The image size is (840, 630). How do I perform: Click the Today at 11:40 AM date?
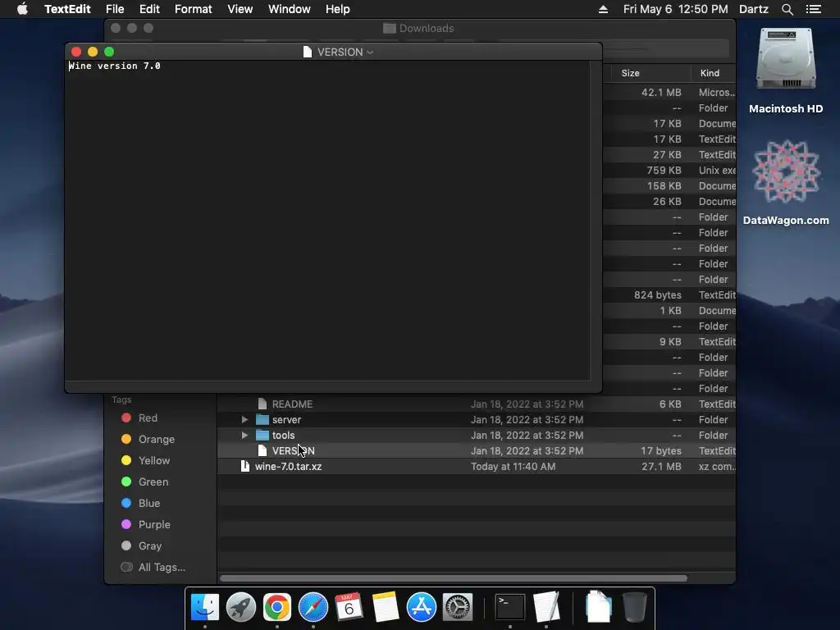pos(514,467)
